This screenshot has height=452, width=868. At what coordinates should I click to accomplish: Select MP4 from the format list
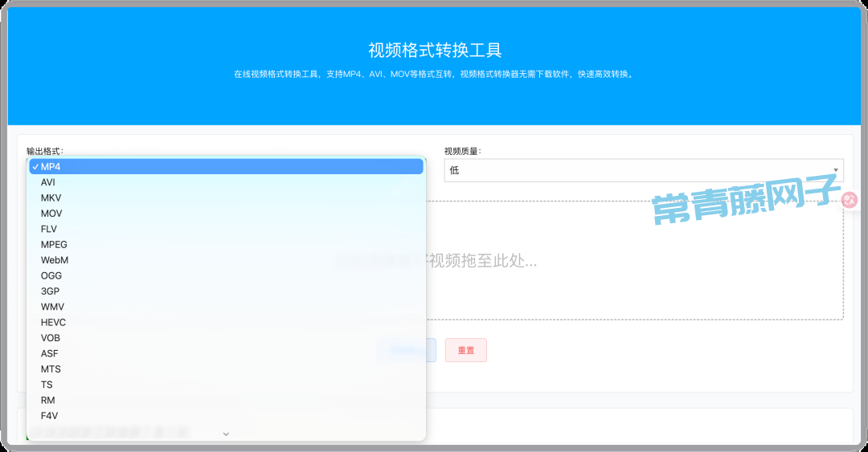tap(51, 167)
